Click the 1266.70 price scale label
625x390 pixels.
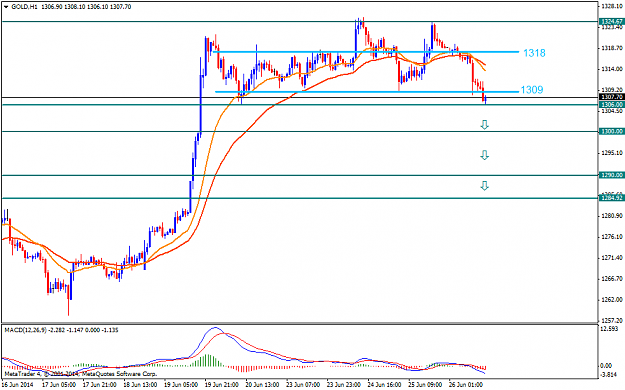[x=612, y=278]
